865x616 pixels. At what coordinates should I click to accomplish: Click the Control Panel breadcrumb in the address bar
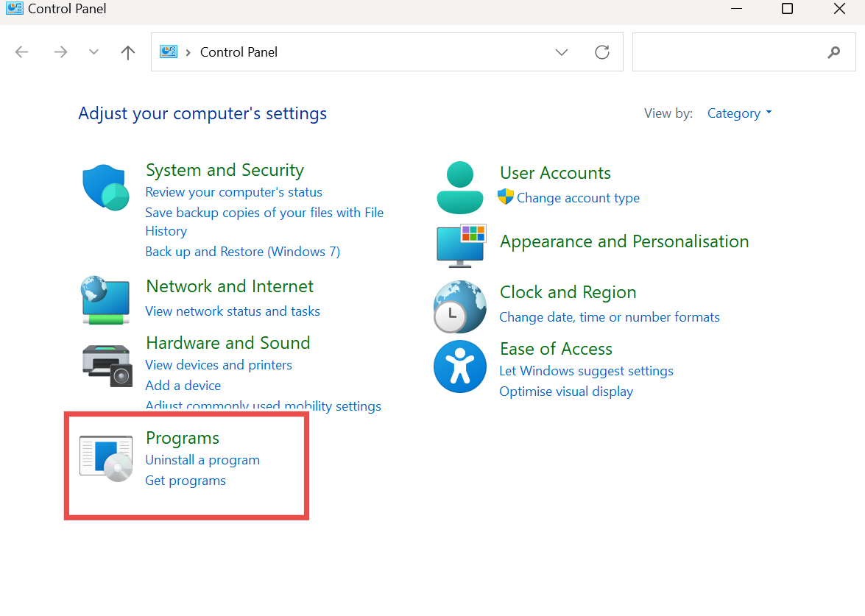click(239, 52)
